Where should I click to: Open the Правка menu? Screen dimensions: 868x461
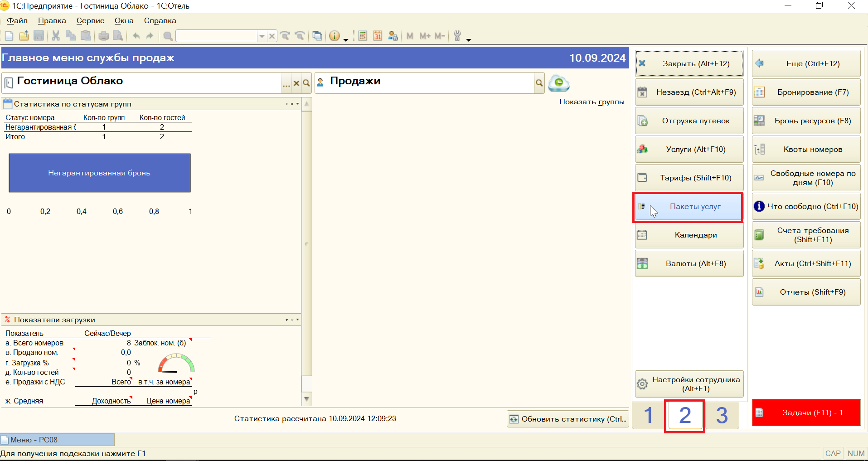52,20
